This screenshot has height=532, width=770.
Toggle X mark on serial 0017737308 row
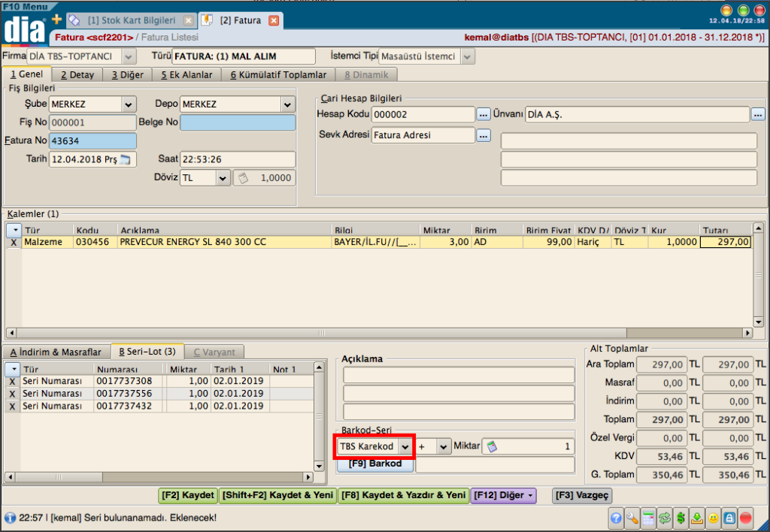pos(12,381)
